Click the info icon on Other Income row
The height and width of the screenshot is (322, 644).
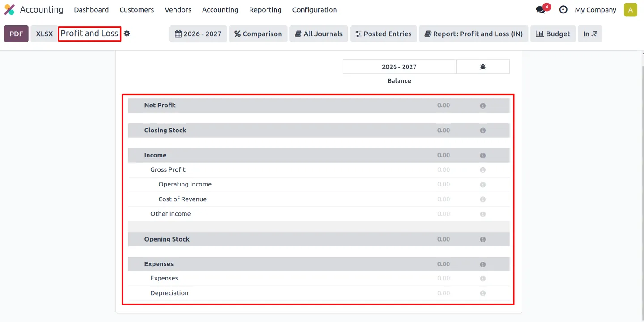point(483,214)
